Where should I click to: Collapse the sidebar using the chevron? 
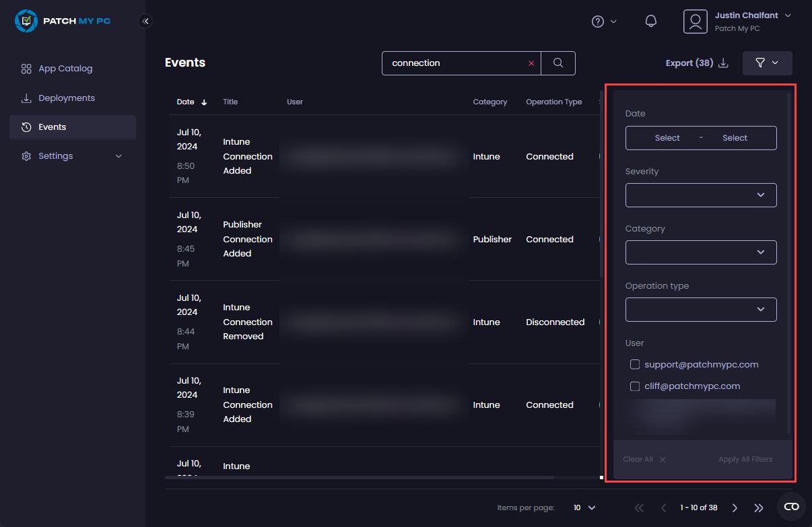[x=145, y=21]
